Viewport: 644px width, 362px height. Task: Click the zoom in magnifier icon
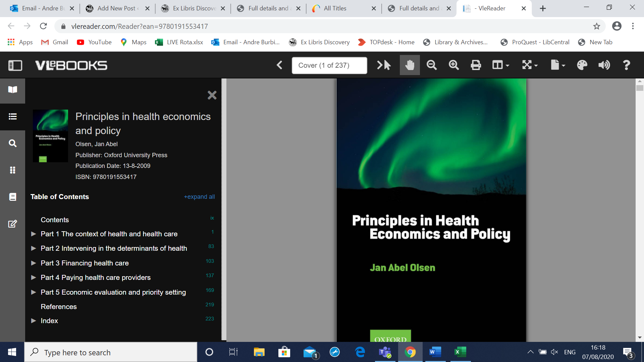click(454, 65)
